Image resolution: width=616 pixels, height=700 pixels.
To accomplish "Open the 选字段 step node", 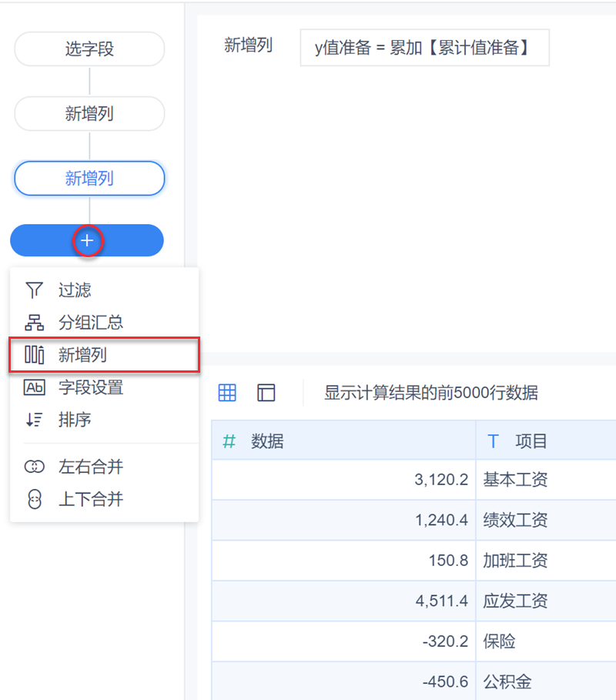I will 89,49.
